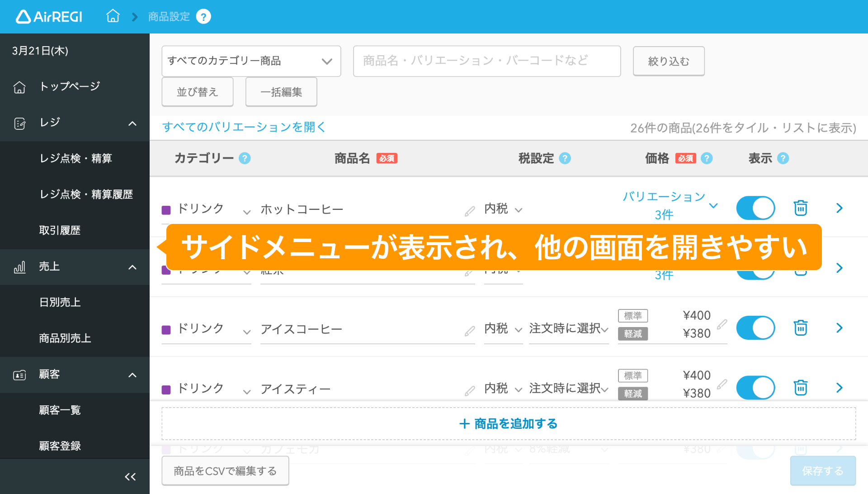This screenshot has width=868, height=494.
Task: Collapse sidebar with double-chevron icon
Action: point(130,476)
